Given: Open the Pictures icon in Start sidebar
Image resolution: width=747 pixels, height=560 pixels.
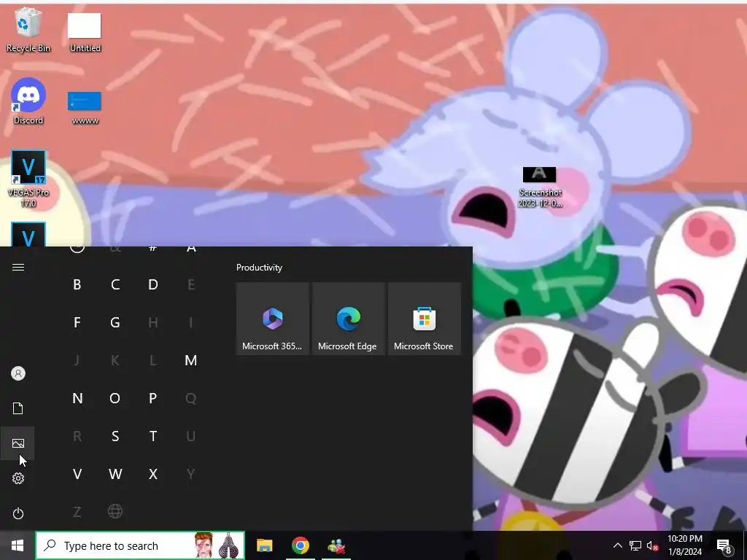Looking at the screenshot, I should [18, 443].
